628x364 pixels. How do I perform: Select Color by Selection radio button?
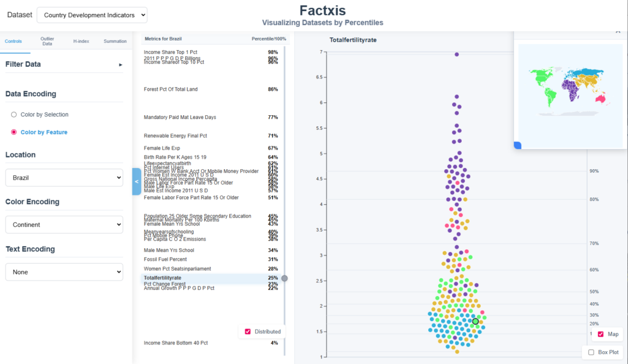click(x=14, y=115)
